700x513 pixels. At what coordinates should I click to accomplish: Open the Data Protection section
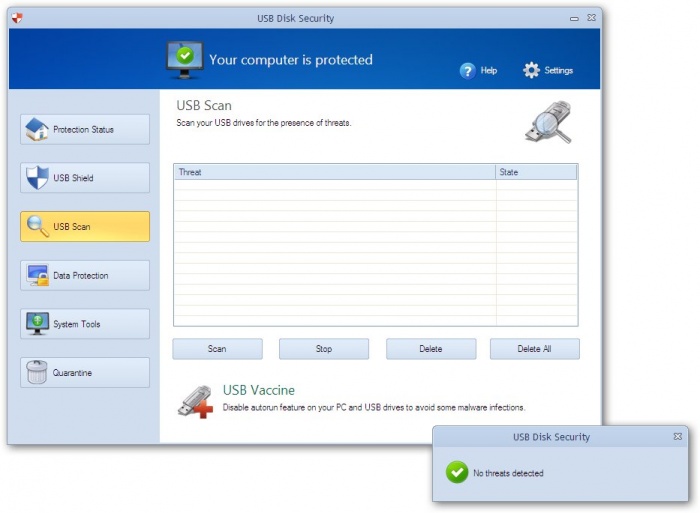[85, 275]
